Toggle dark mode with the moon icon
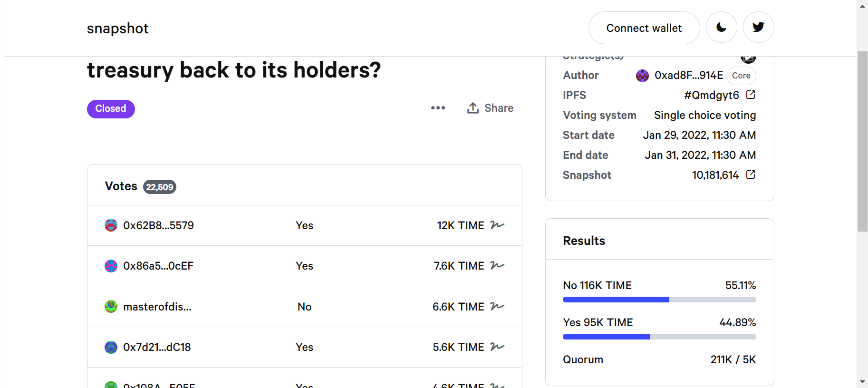Screen dimensions: 868x388 pos(721,28)
